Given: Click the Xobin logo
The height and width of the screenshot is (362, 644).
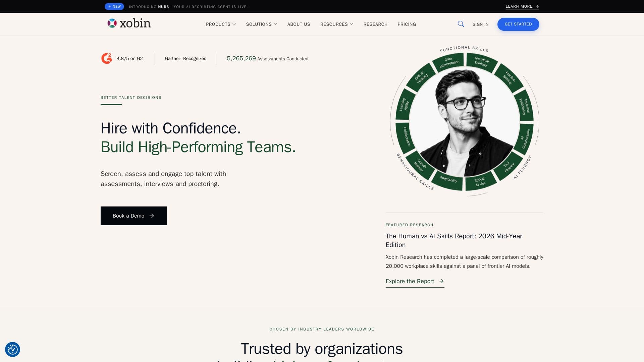Looking at the screenshot, I should [x=129, y=23].
